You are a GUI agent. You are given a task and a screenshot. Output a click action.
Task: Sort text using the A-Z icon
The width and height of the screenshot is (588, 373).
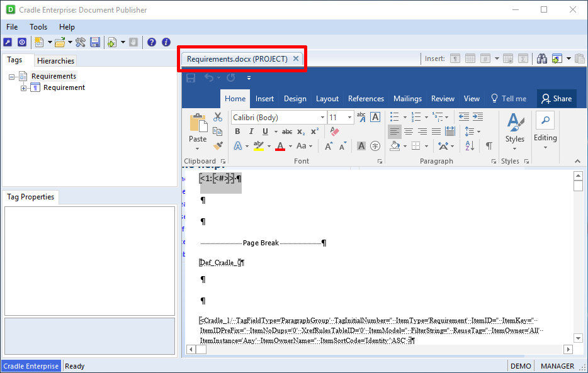tap(470, 146)
